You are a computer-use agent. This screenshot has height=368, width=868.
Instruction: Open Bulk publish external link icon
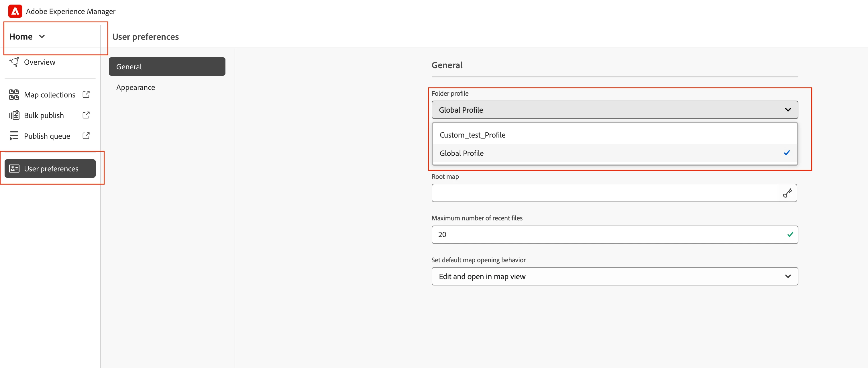tap(86, 115)
